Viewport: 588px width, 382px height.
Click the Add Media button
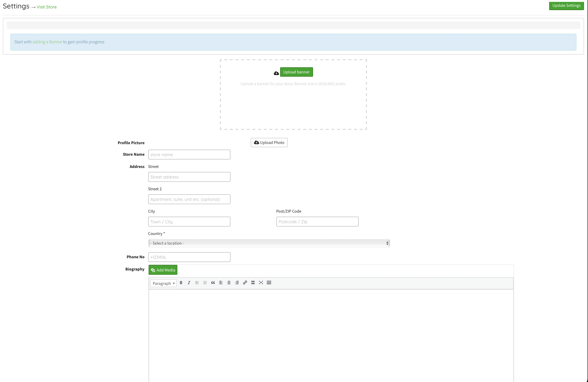tap(163, 270)
